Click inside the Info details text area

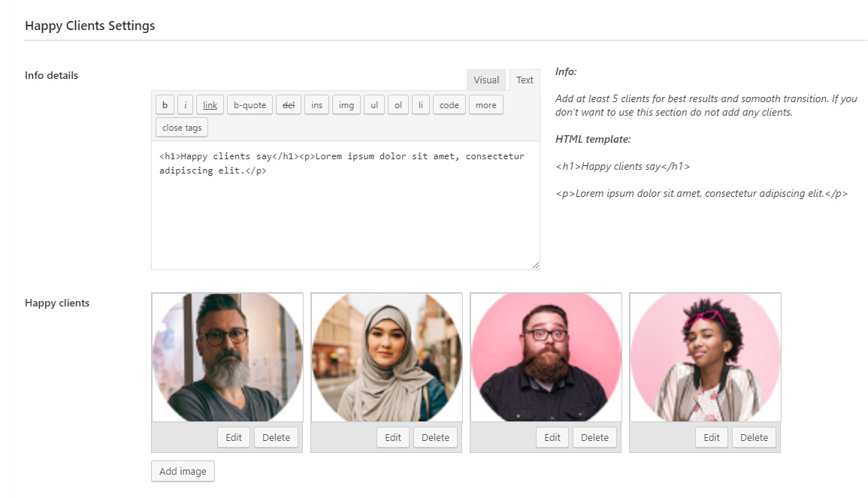pos(346,205)
